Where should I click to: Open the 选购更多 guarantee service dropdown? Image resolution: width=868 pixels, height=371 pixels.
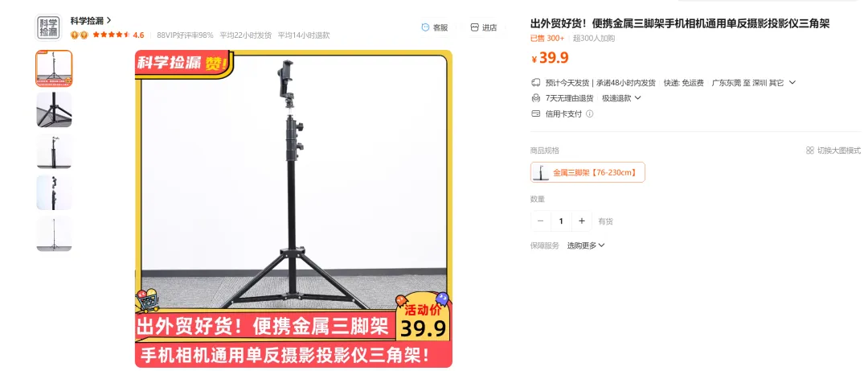pos(586,245)
